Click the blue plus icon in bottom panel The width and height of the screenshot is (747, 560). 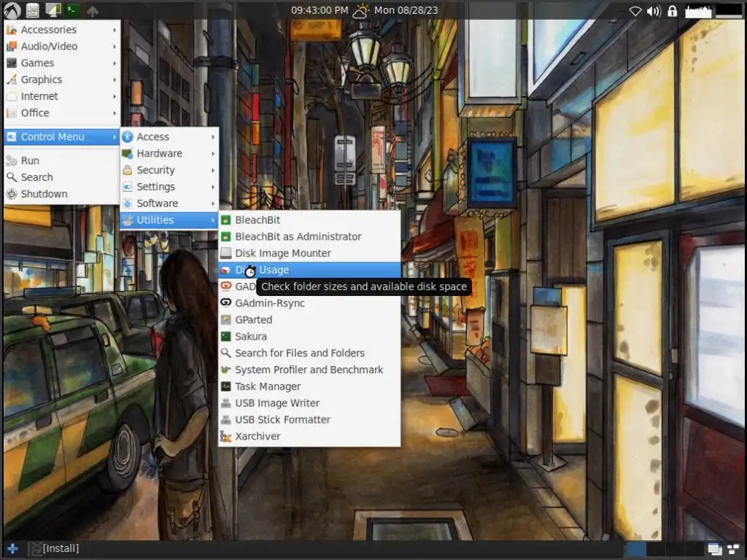[12, 548]
